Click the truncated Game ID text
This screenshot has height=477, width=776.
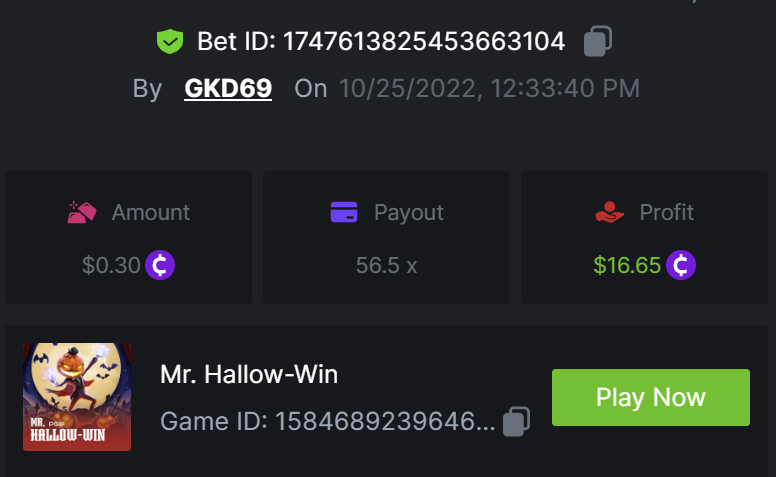coord(327,422)
